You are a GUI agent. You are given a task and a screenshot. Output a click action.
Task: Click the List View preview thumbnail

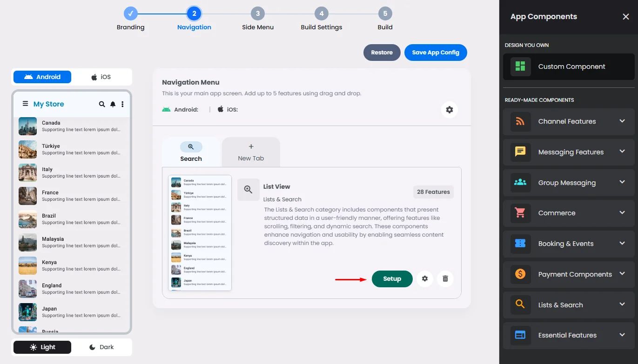tap(200, 232)
